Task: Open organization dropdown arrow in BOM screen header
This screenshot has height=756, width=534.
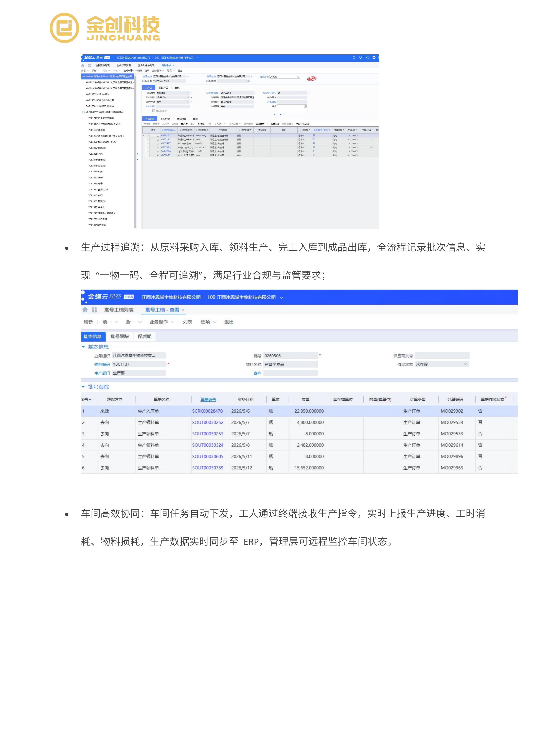Action: click(x=197, y=58)
